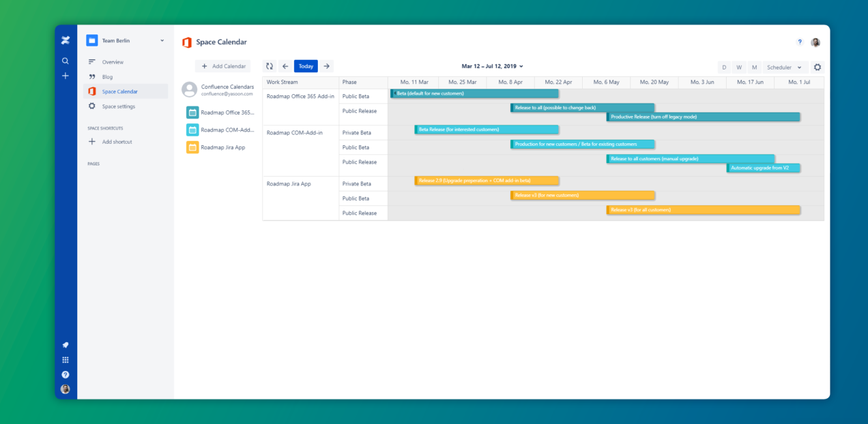Refresh the calendar view
868x424 pixels.
270,66
